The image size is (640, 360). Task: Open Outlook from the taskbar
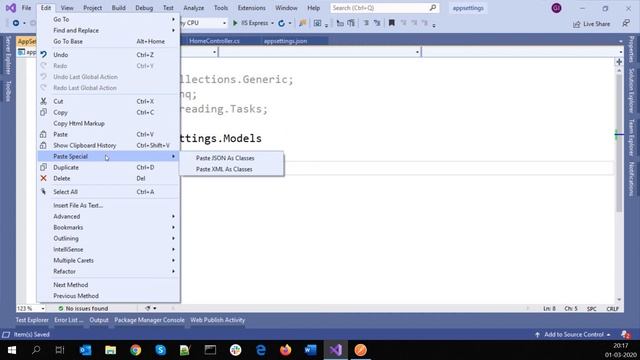click(x=85, y=350)
